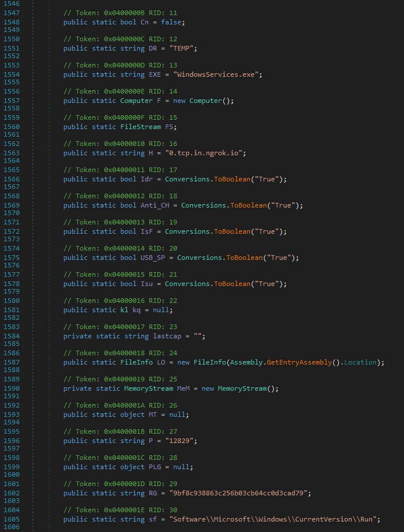Click the hash string "9bf8c938863c256b03cb64cc0d3cad79"

[238, 493]
